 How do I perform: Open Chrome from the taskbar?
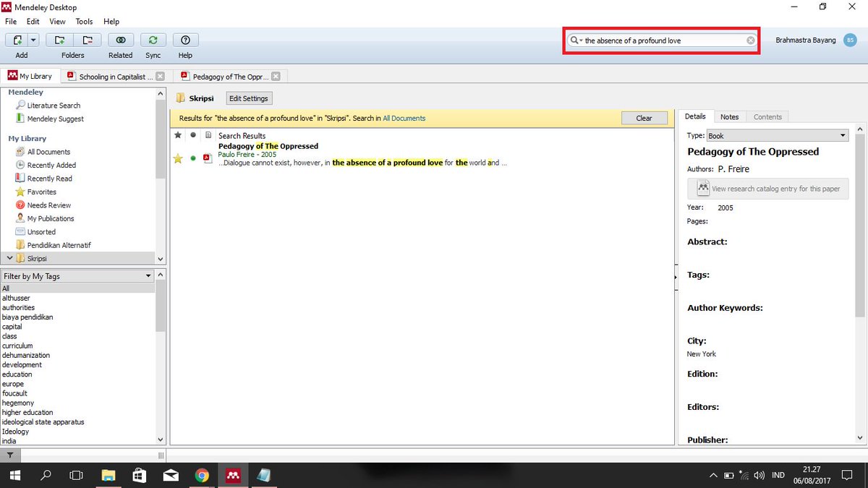coord(202,476)
